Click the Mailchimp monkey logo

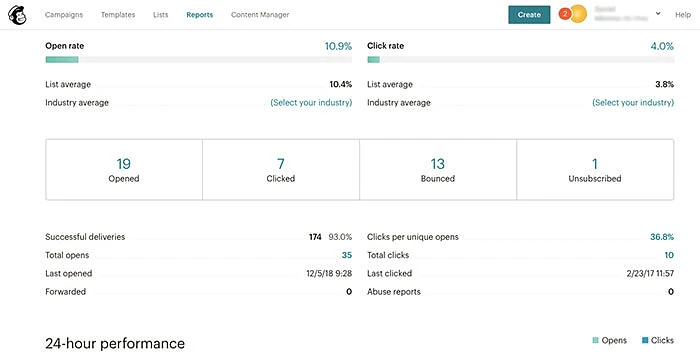(x=17, y=15)
